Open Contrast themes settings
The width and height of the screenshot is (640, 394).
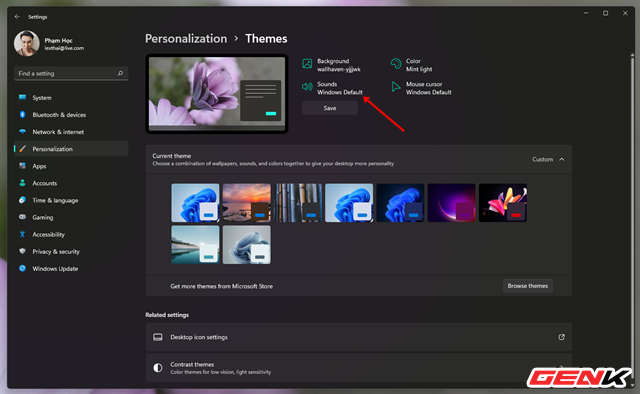359,368
